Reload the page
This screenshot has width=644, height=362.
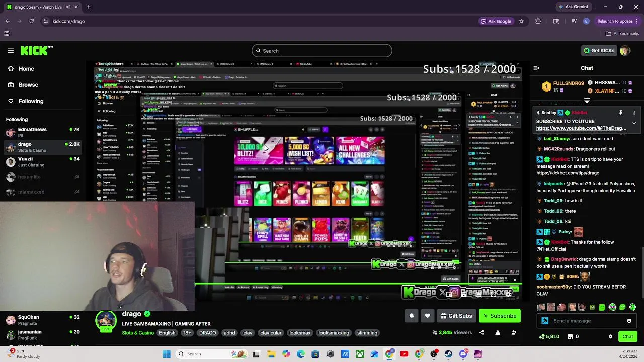click(31, 21)
